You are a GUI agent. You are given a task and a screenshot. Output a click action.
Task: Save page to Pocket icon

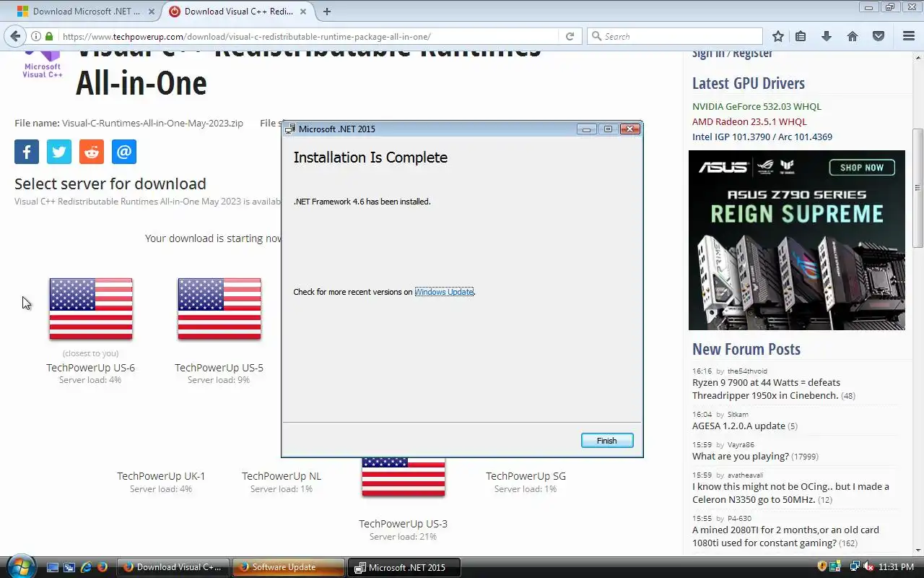[x=879, y=36]
